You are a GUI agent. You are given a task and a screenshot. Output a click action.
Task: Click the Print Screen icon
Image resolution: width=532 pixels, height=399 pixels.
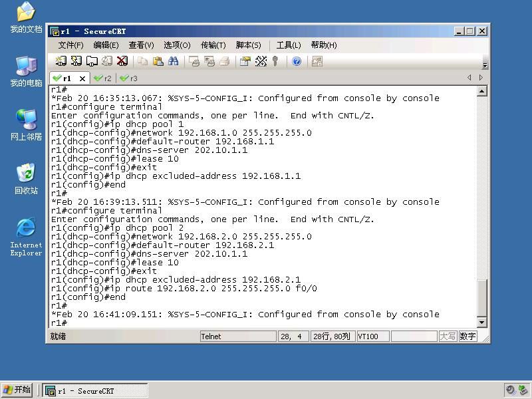click(x=194, y=61)
